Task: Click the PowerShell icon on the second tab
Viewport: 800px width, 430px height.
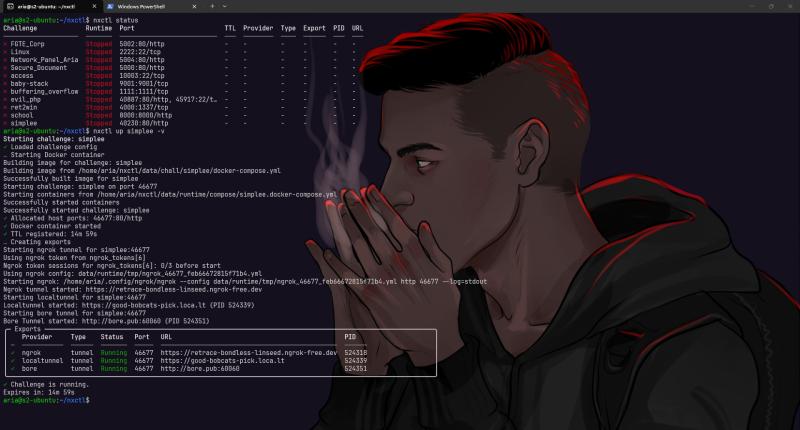Action: (110, 7)
